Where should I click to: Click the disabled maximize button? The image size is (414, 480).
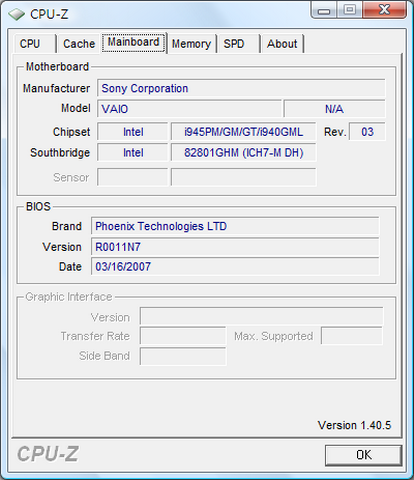(x=350, y=10)
